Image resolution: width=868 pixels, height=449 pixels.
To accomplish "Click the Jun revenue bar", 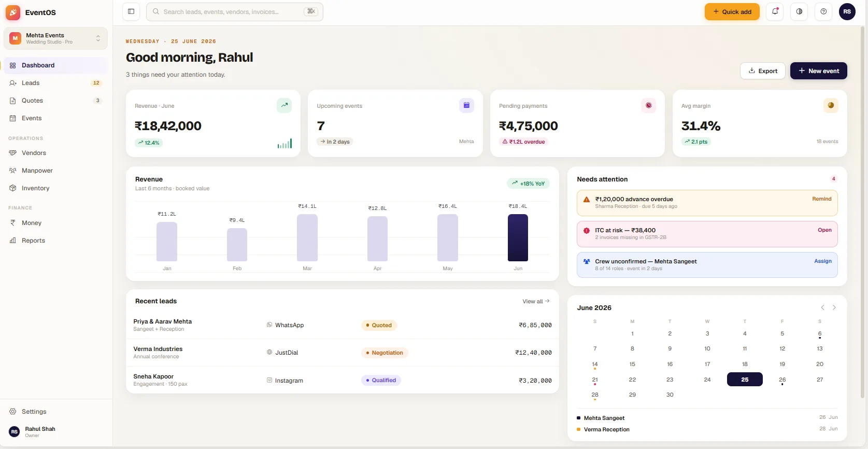I will tap(518, 237).
